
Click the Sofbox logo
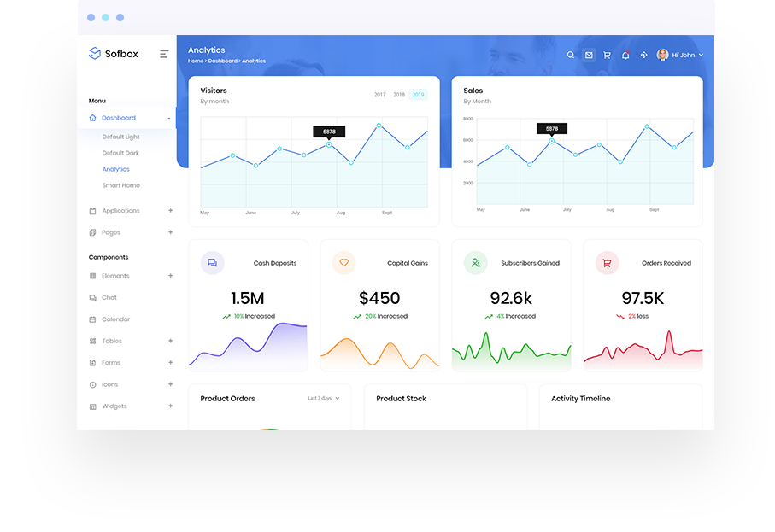tap(113, 54)
